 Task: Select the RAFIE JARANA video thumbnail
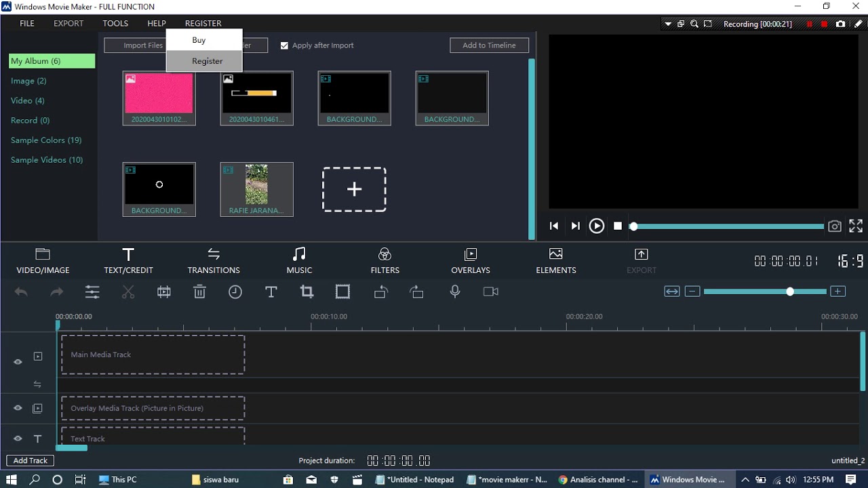click(x=257, y=190)
